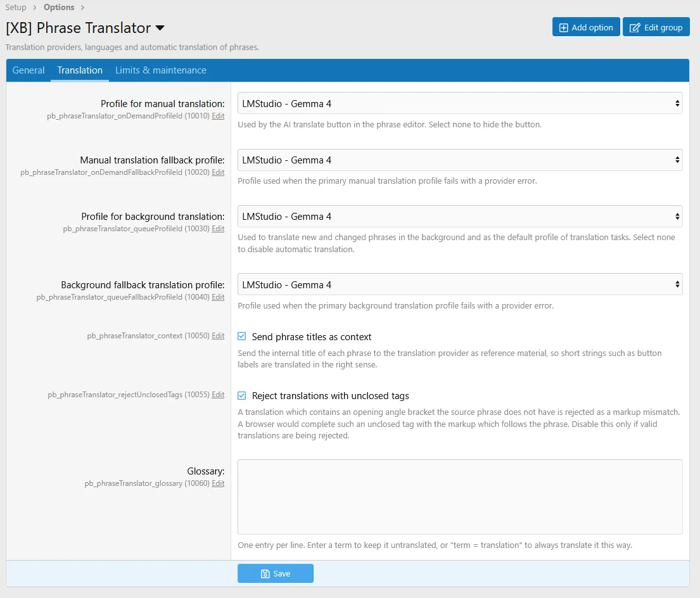Viewport: 700px width, 598px height.
Task: Click the Edit group pencil icon
Action: coord(634,28)
